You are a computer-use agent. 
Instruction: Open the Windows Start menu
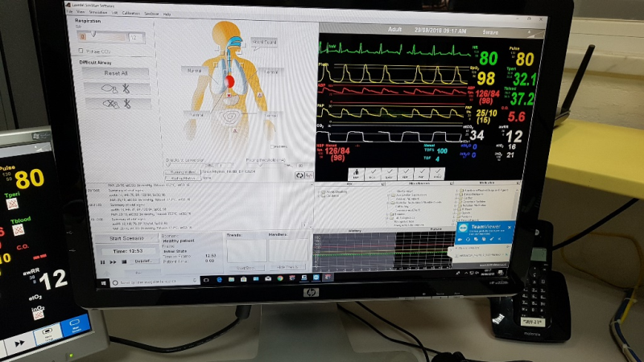[102, 282]
